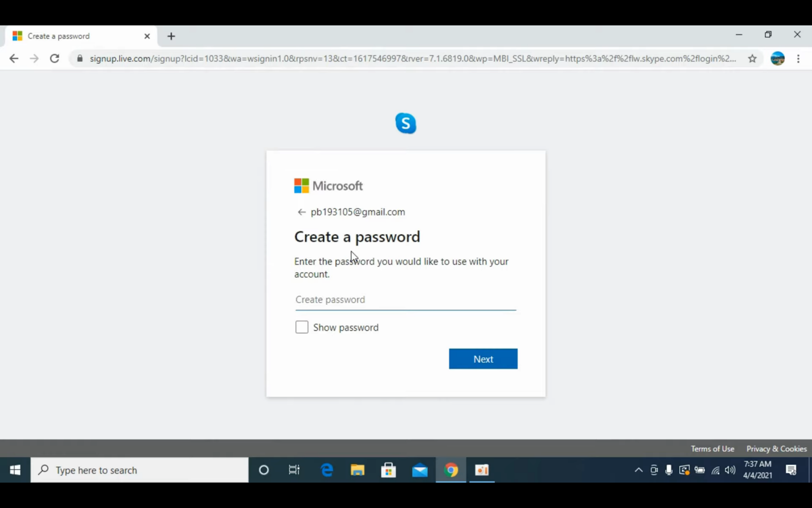Open File Explorer from the taskbar
Image resolution: width=812 pixels, height=508 pixels.
pyautogui.click(x=357, y=470)
